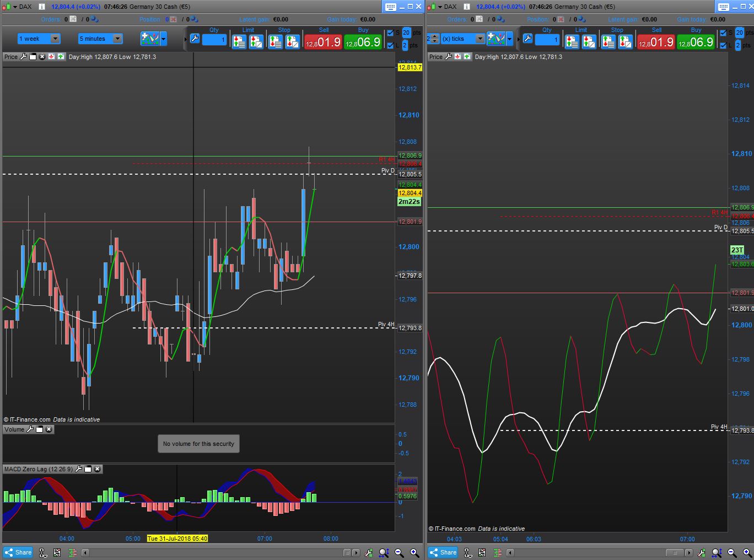The width and height of the screenshot is (754, 560).
Task: Open the 5 minutes timeframe dropdown
Action: point(100,39)
